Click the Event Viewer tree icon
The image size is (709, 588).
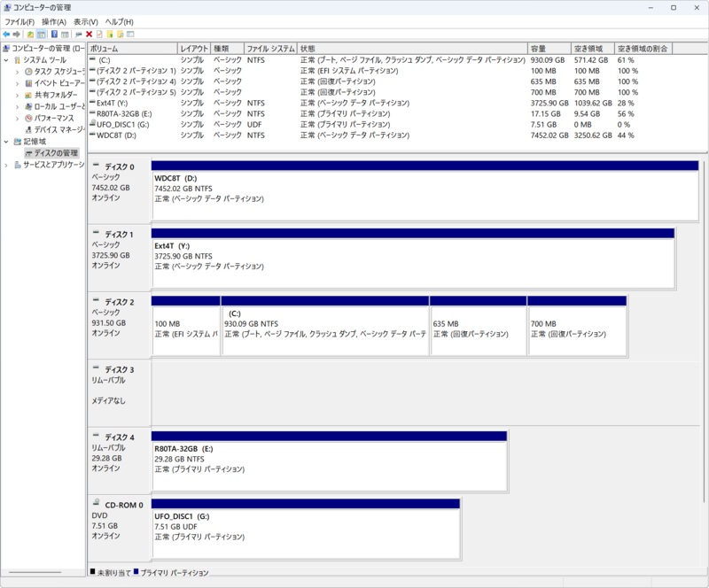pyautogui.click(x=28, y=83)
